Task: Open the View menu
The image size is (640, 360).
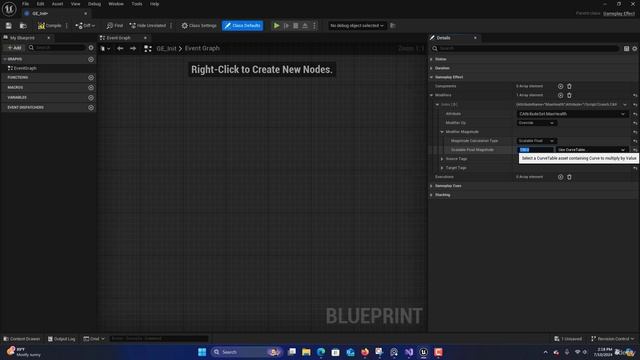Action: [x=76, y=4]
